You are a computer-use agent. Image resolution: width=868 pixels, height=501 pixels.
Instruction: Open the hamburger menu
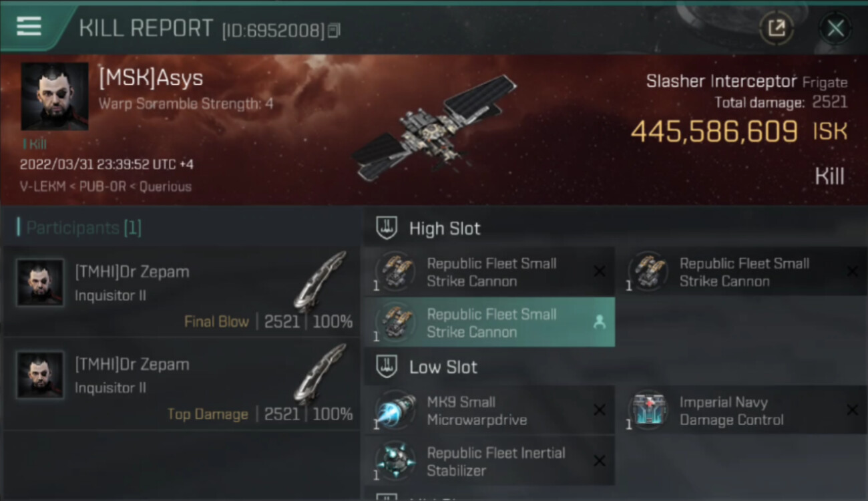coord(29,27)
